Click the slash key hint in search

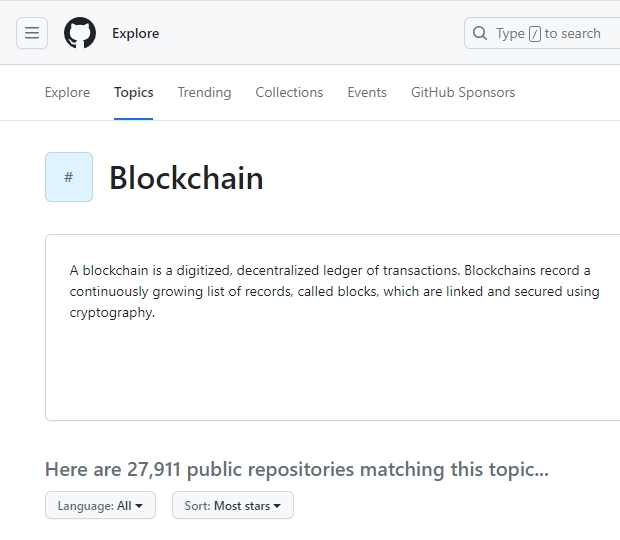(x=535, y=34)
